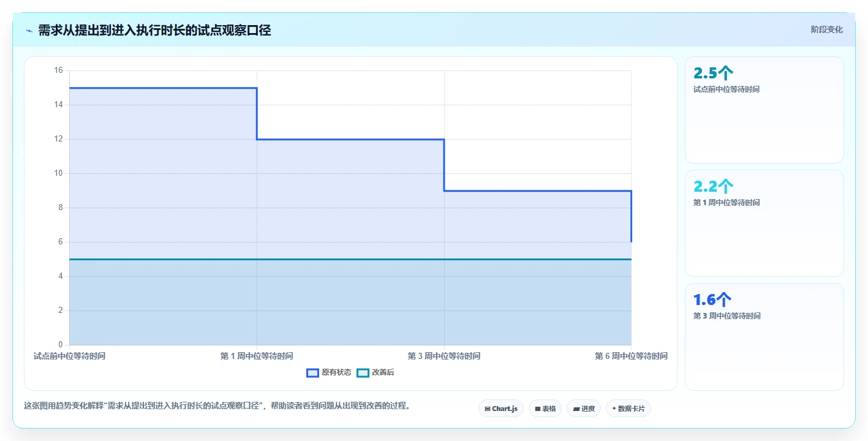Click the 第 3 周中位等待时间 card caption
868x441 pixels.
pyautogui.click(x=727, y=316)
